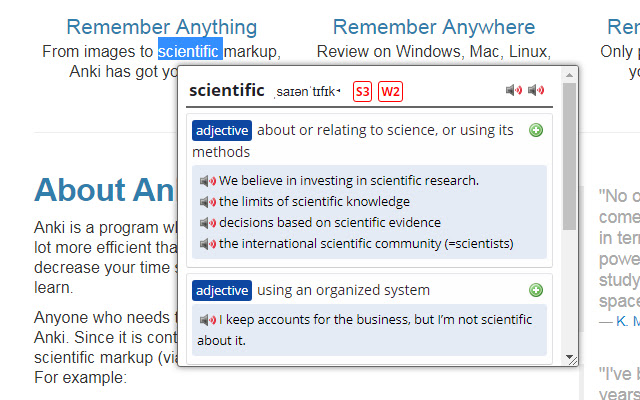The image size is (640, 400).
Task: Add 'using an organized system' definition with plus
Action: (536, 290)
